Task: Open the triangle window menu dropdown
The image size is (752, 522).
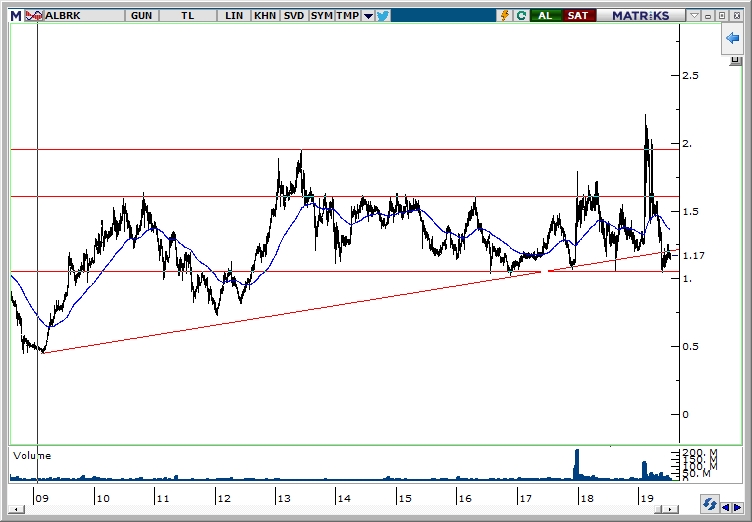Action: (694, 16)
